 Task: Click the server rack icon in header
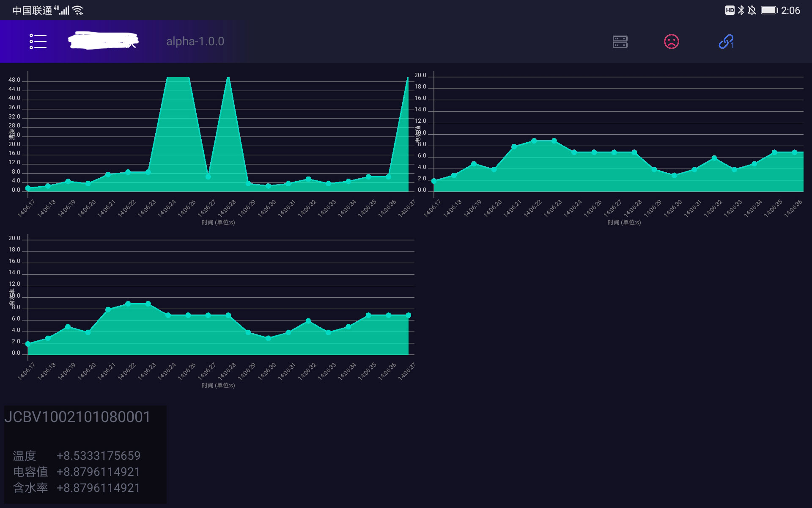[620, 41]
